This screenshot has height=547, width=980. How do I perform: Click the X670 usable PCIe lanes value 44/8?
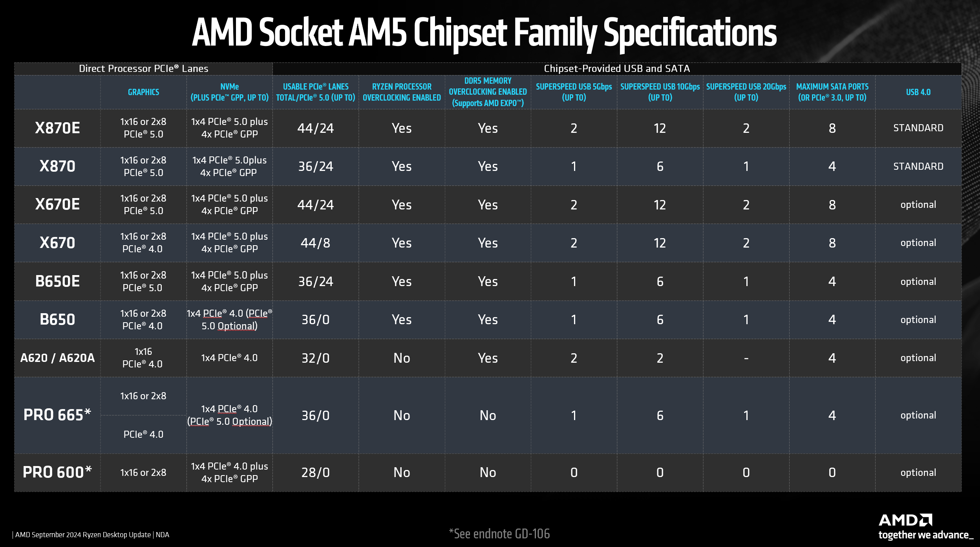(x=315, y=243)
